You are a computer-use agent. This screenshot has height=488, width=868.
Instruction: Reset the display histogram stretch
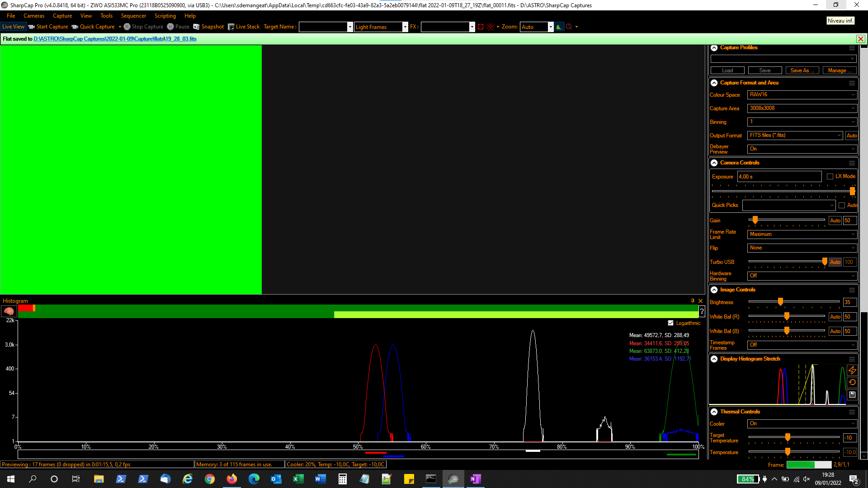[x=852, y=382]
